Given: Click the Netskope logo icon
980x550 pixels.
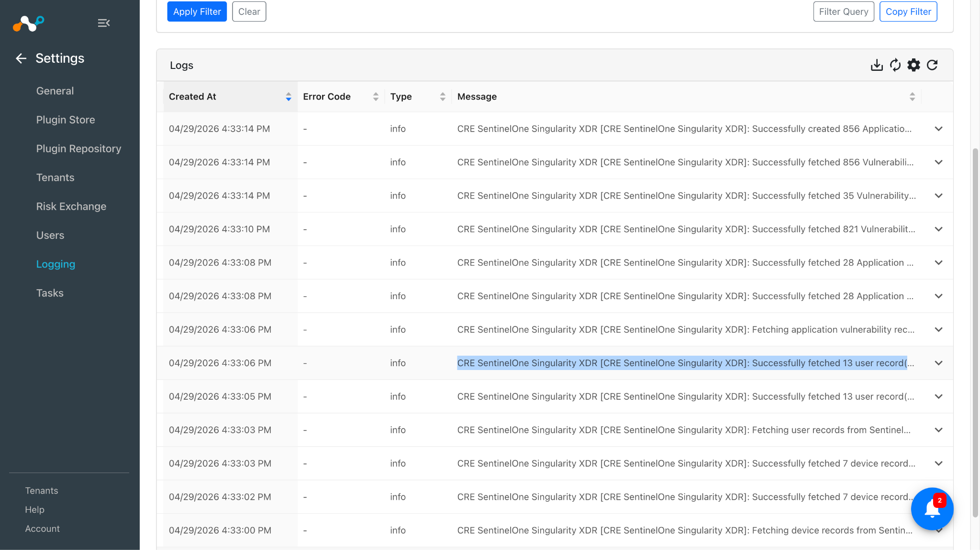Looking at the screenshot, I should (x=28, y=23).
